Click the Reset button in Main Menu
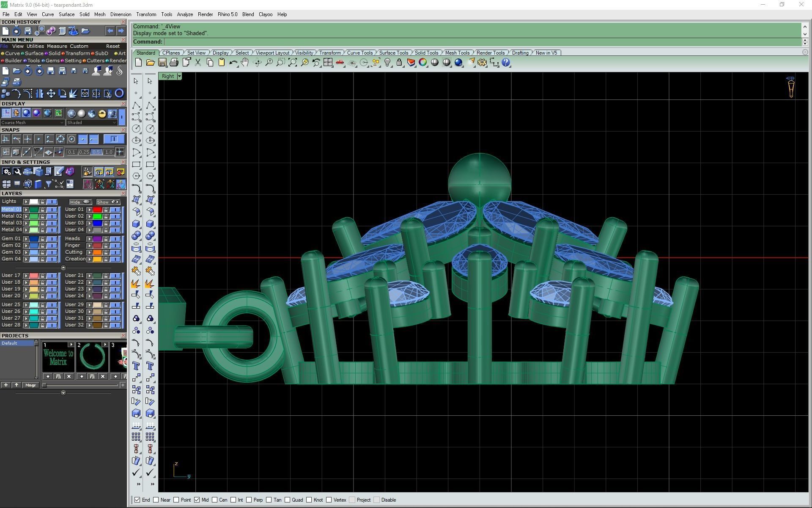This screenshot has height=508, width=812. click(112, 46)
